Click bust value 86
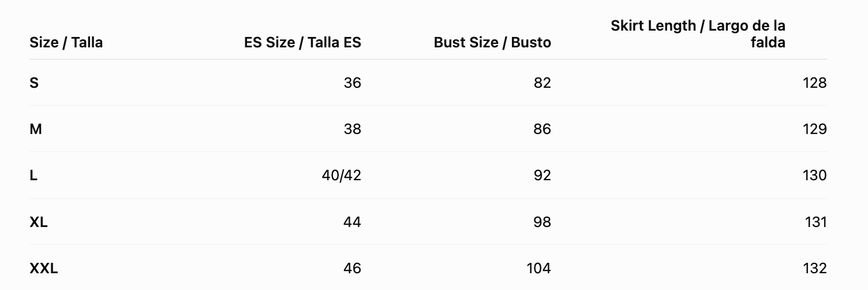Image resolution: width=868 pixels, height=290 pixels. click(542, 129)
